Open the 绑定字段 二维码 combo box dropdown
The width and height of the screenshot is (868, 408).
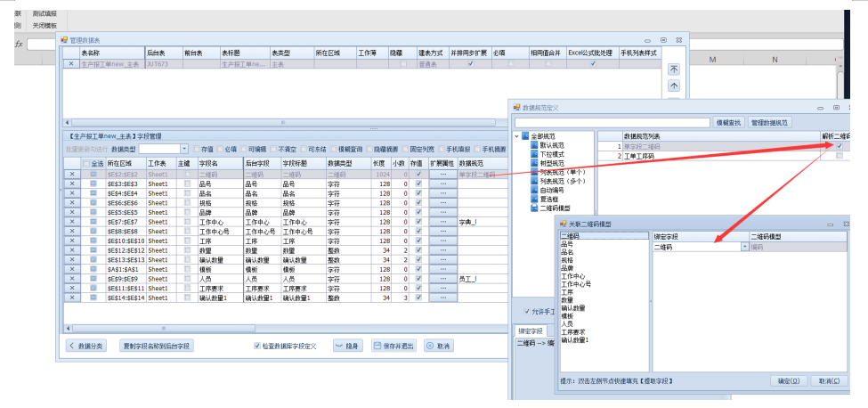(x=744, y=247)
